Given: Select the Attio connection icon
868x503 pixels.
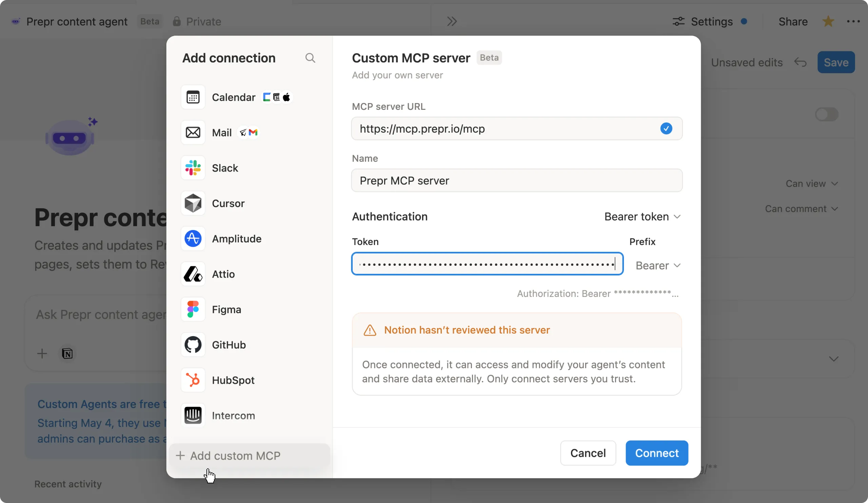Looking at the screenshot, I should click(193, 274).
